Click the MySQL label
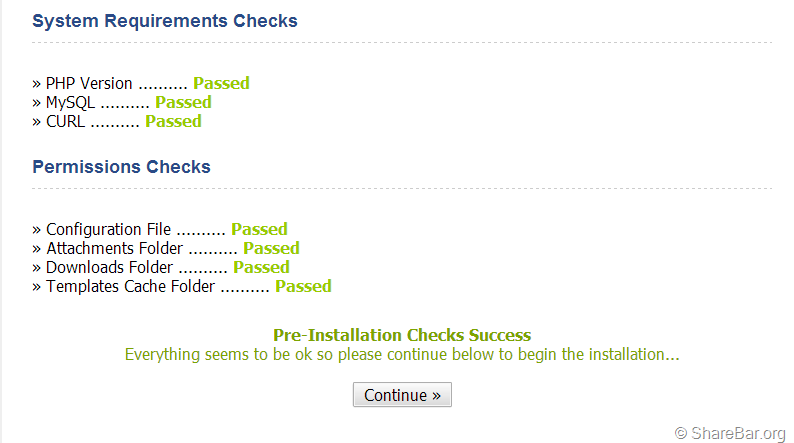This screenshot has width=794, height=443. click(x=71, y=103)
